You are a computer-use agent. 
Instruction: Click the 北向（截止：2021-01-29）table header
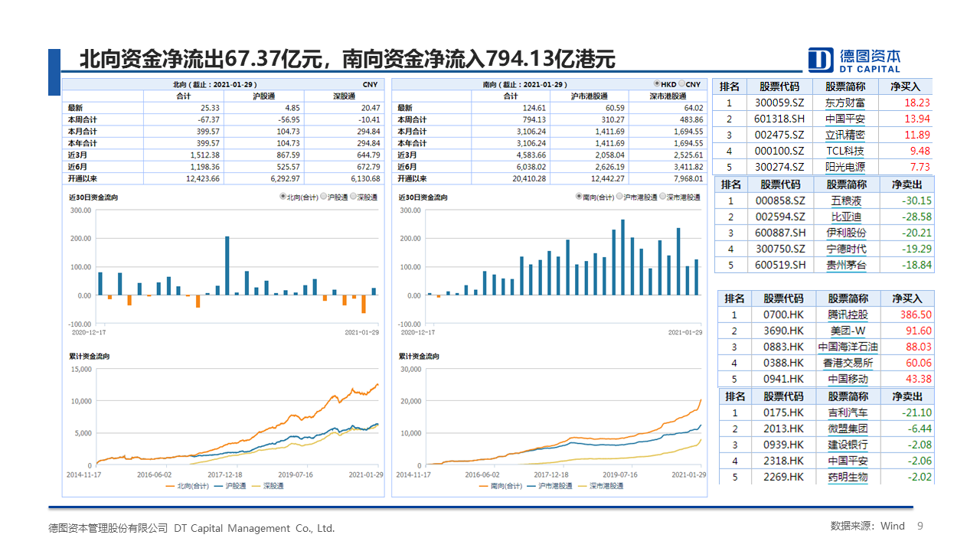point(214,84)
